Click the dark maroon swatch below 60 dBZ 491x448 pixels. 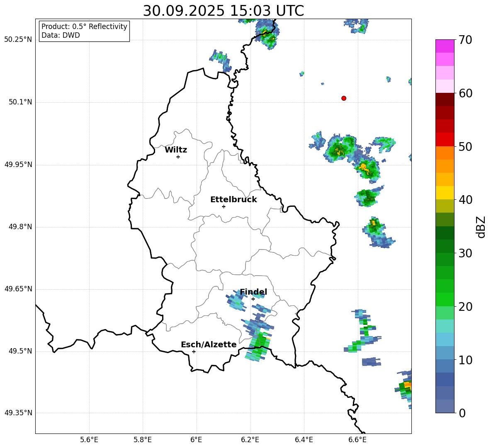[445, 99]
